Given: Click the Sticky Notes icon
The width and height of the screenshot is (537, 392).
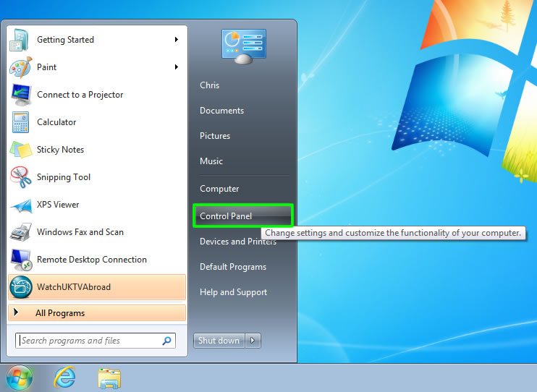Looking at the screenshot, I should pyautogui.click(x=20, y=150).
